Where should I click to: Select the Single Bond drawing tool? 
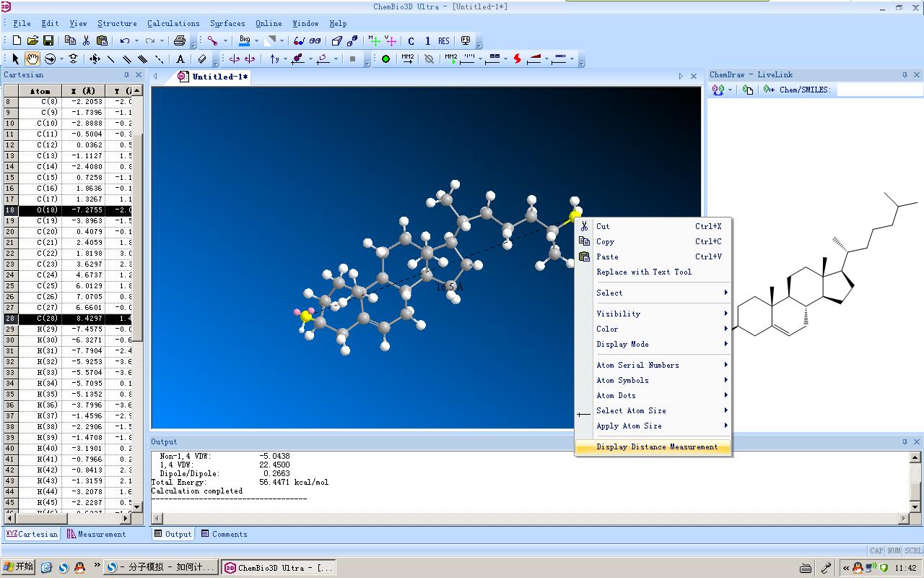click(110, 59)
